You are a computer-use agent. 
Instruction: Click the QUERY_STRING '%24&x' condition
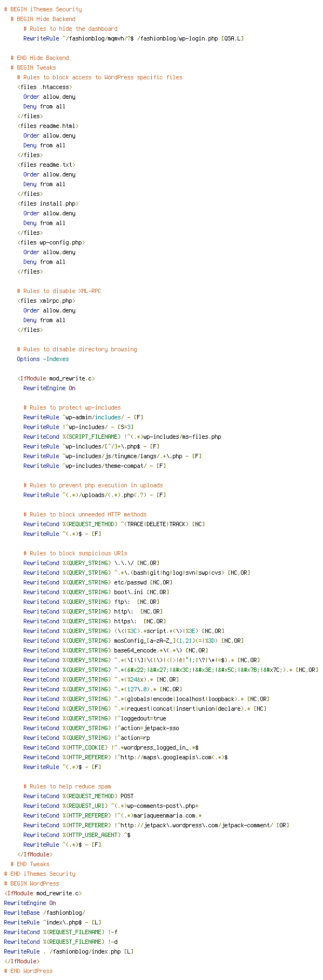coord(101,679)
